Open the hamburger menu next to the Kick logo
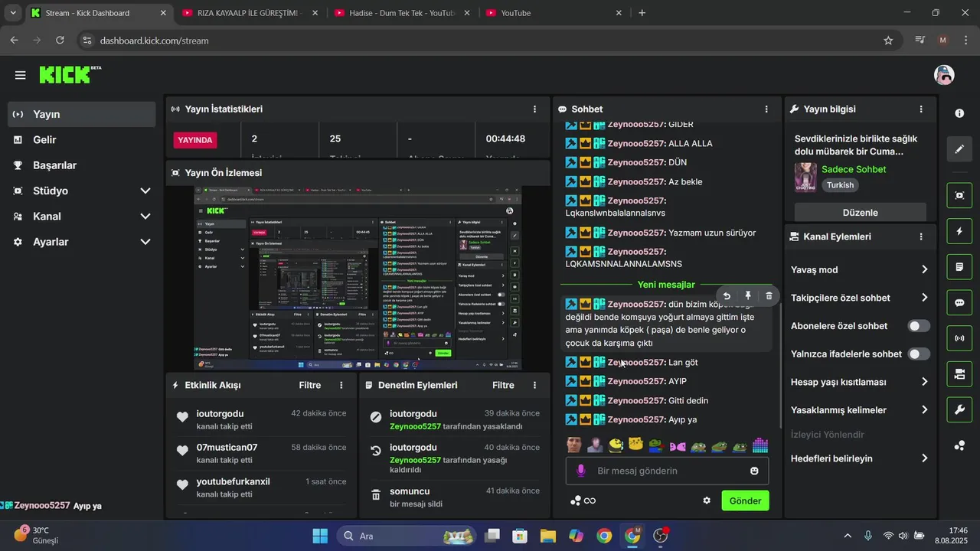The image size is (980, 551). (x=20, y=75)
